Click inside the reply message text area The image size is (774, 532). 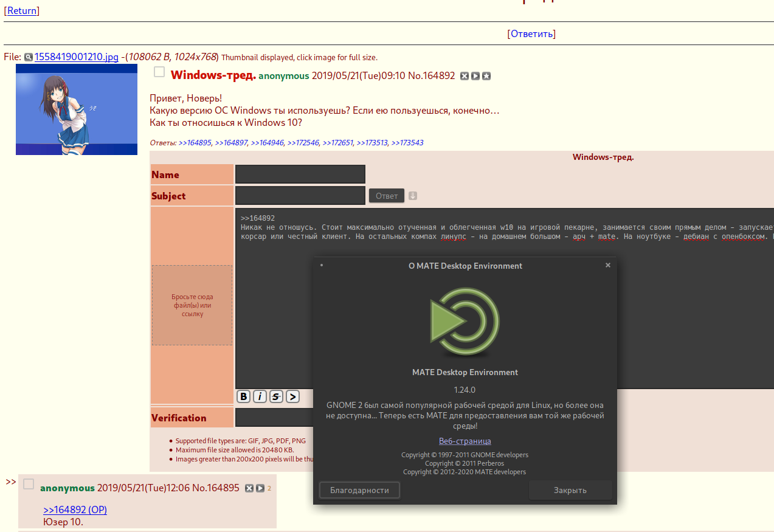click(x=505, y=298)
